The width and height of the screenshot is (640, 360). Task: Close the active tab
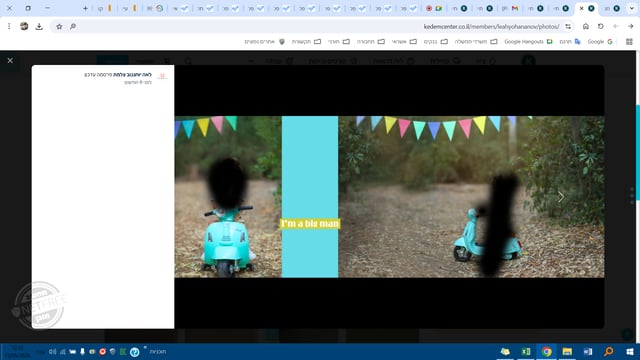[582, 8]
